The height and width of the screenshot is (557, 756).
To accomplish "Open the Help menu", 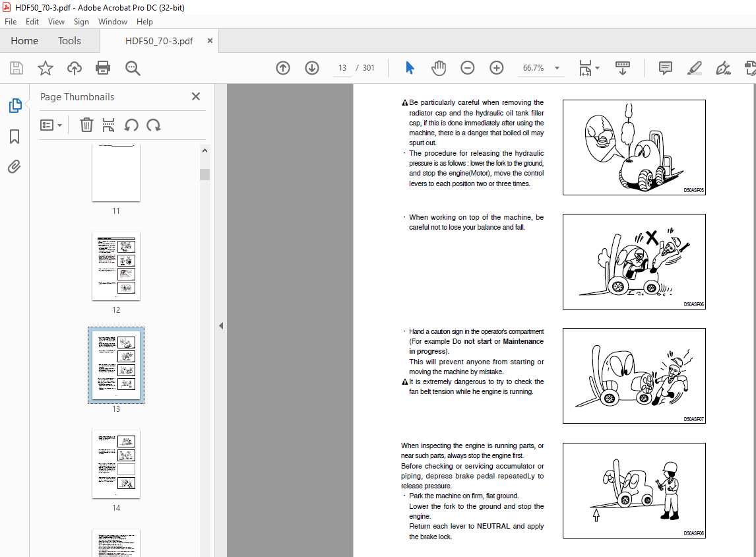I will click(144, 22).
